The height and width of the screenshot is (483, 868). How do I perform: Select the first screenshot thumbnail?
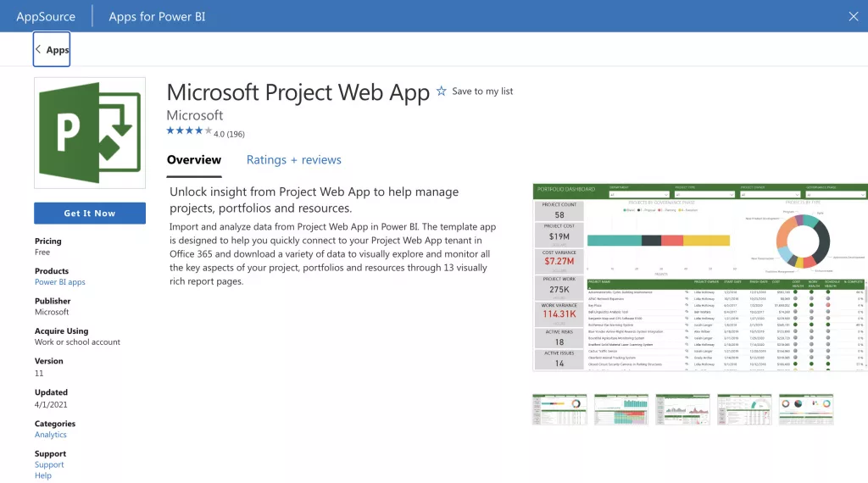coord(559,409)
